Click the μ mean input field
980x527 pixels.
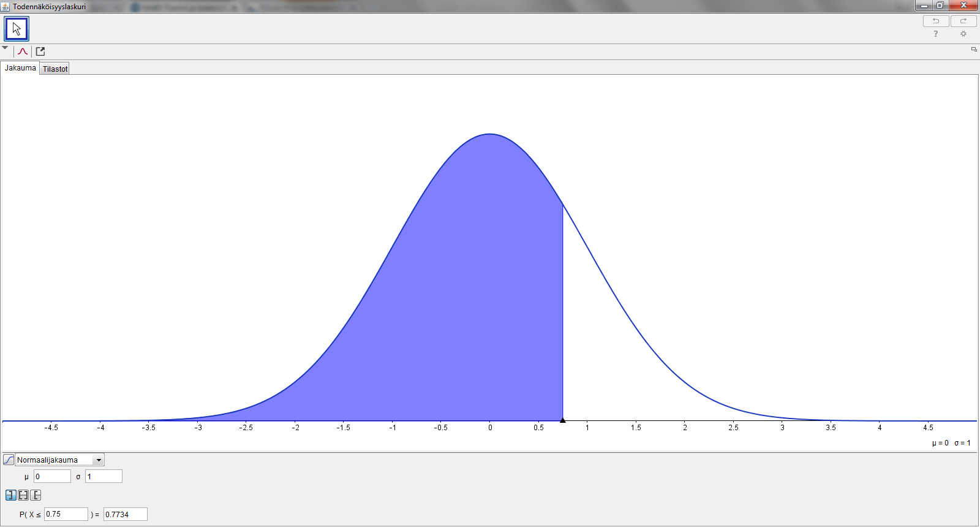[52, 476]
